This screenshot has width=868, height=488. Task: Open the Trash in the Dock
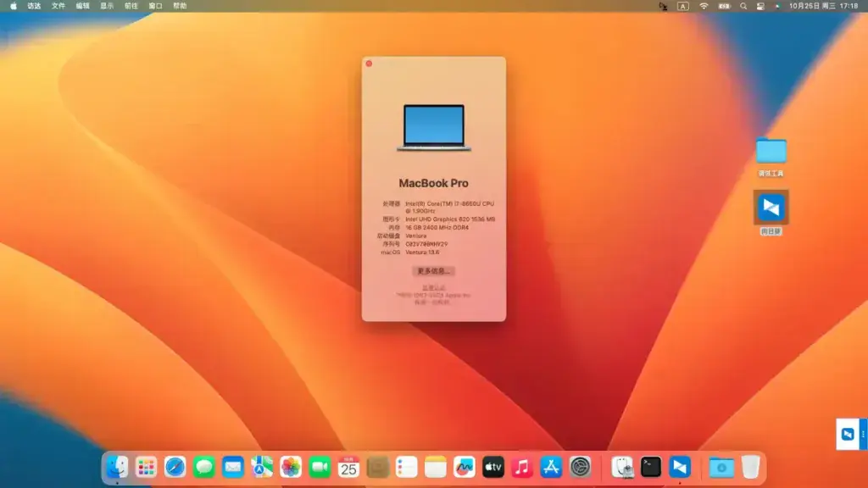(751, 468)
